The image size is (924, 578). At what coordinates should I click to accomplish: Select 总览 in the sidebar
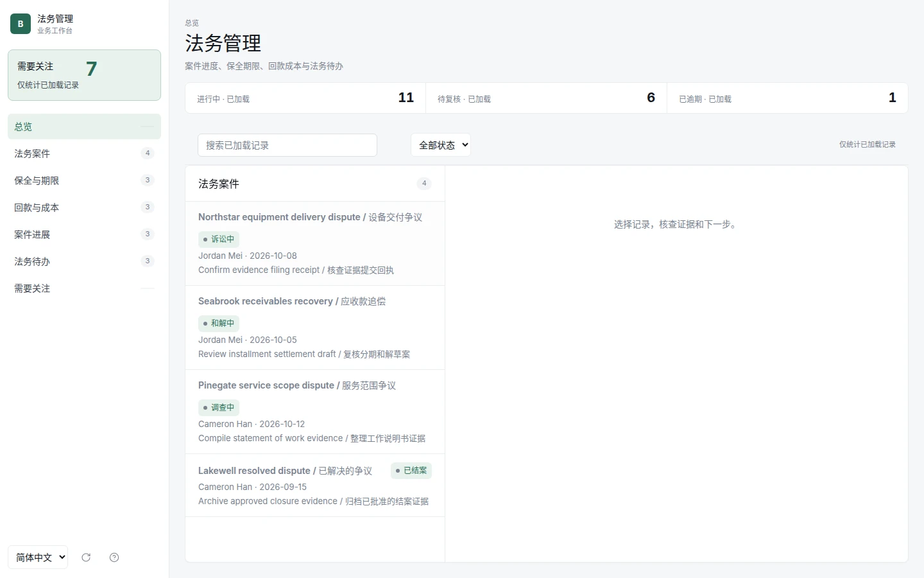tap(84, 127)
